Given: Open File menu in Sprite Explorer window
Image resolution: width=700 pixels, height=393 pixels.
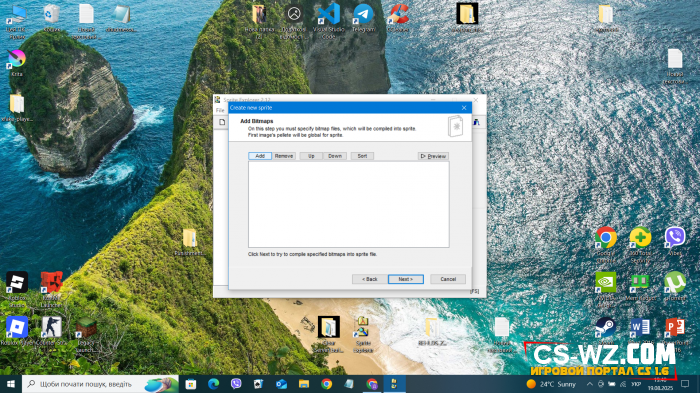Looking at the screenshot, I should point(220,110).
